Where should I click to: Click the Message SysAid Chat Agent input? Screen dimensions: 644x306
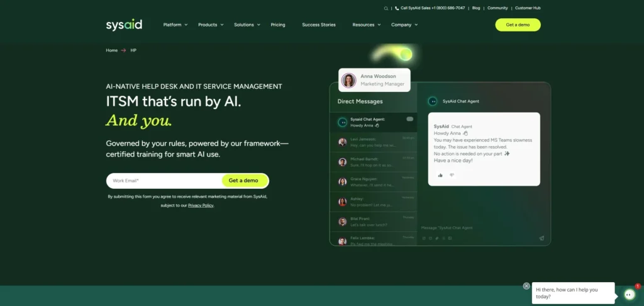point(447,228)
